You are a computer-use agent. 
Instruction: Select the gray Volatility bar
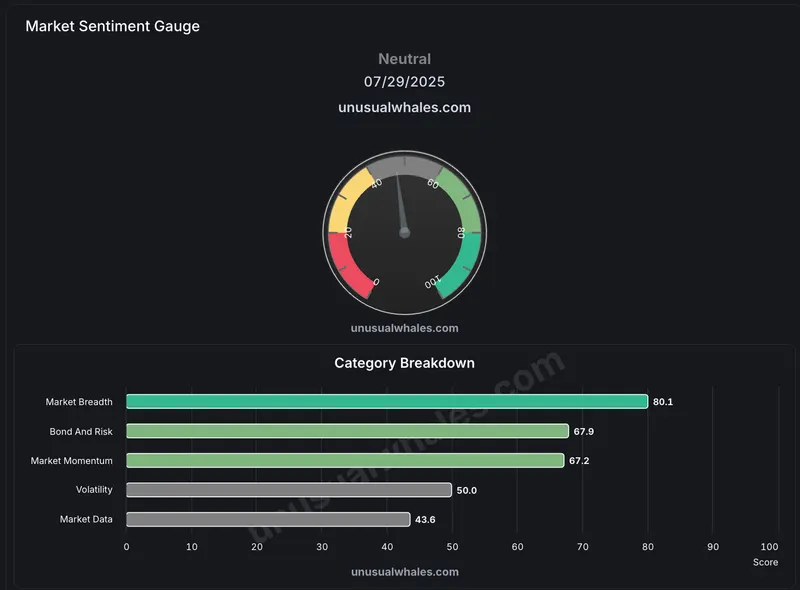tap(289, 490)
